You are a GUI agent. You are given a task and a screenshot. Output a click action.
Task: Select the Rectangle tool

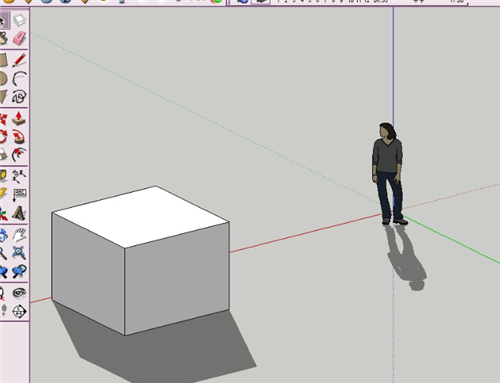coord(3,60)
